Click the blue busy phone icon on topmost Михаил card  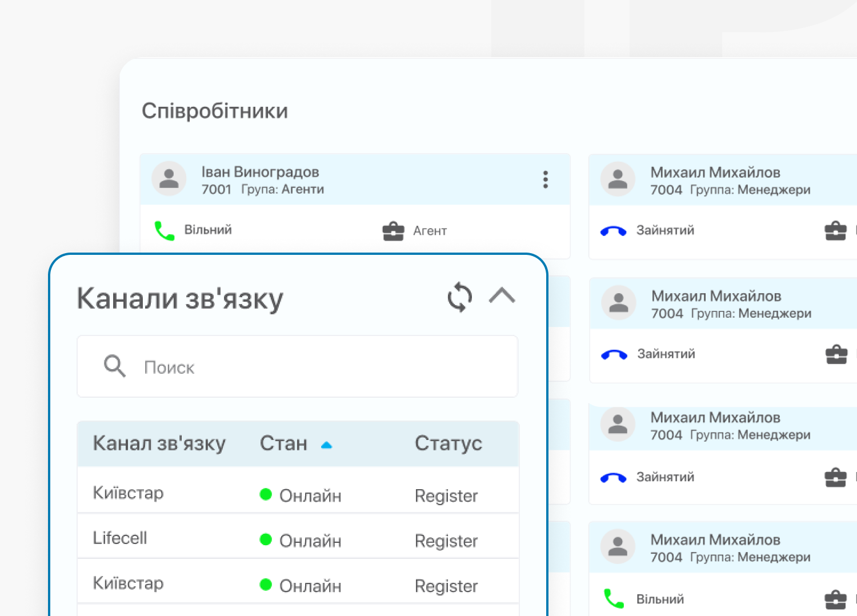(613, 231)
